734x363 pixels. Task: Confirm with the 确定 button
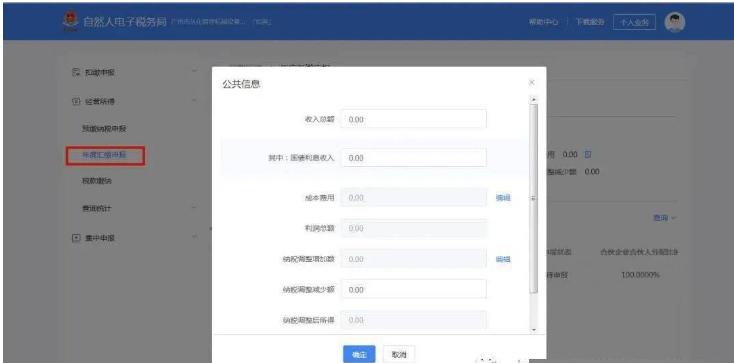point(359,355)
